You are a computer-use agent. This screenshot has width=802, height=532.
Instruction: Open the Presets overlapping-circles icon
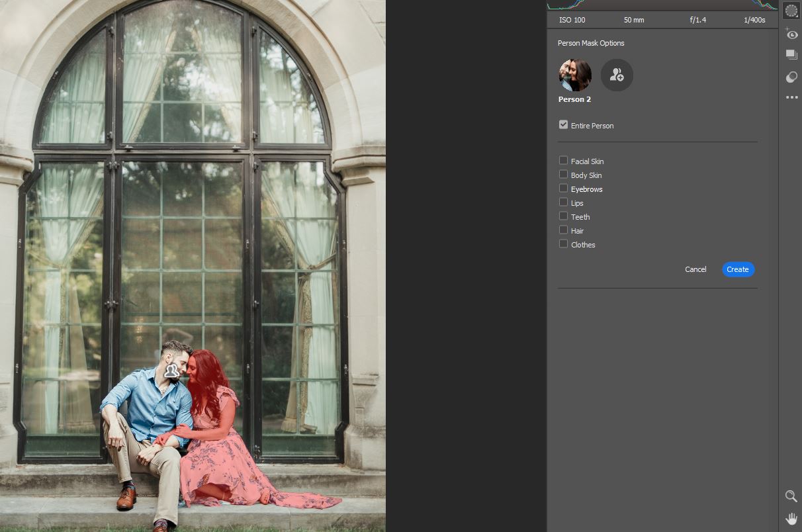click(x=791, y=77)
